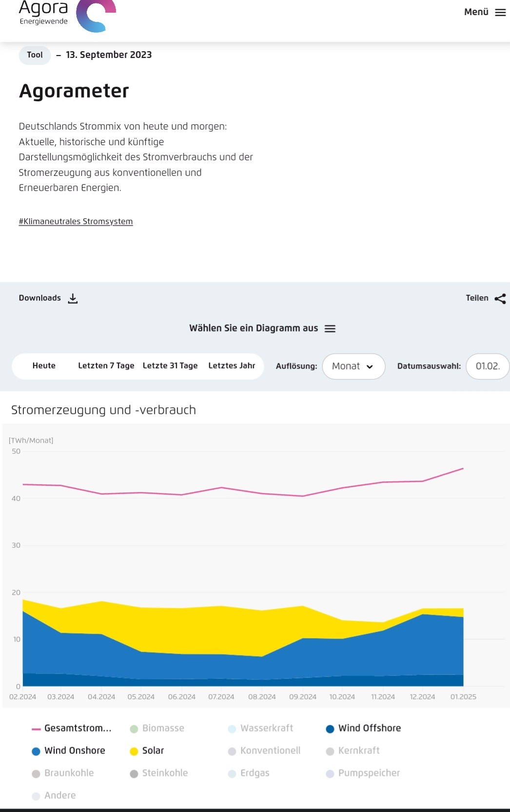Enable the Biomasse series
The image size is (510, 812).
point(163,728)
